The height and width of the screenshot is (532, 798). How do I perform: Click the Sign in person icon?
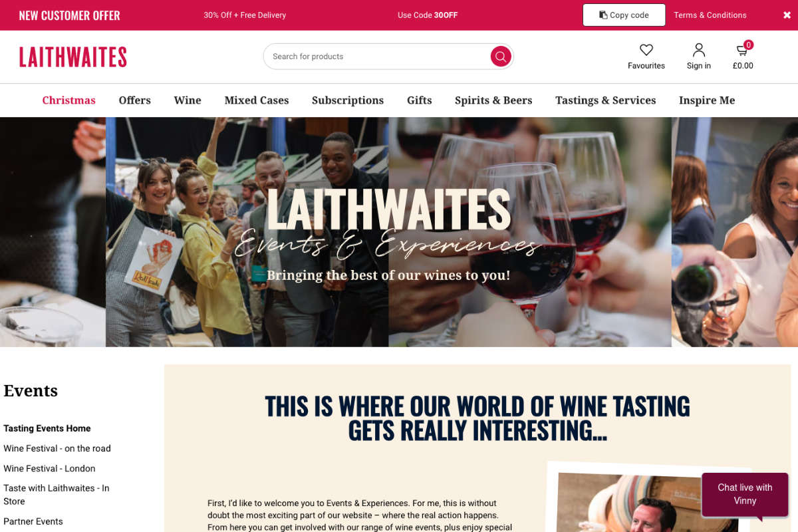tap(699, 50)
